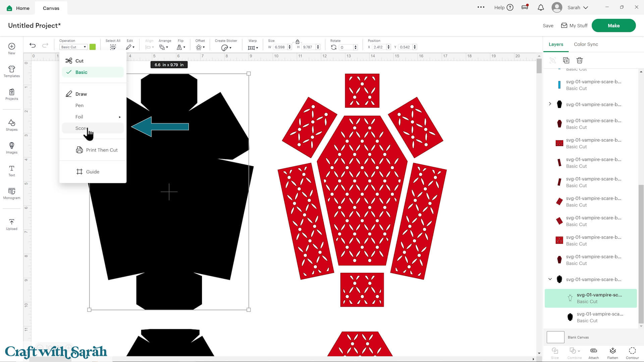Flatten the selection using the Flatten icon
The width and height of the screenshot is (644, 362).
(x=613, y=353)
